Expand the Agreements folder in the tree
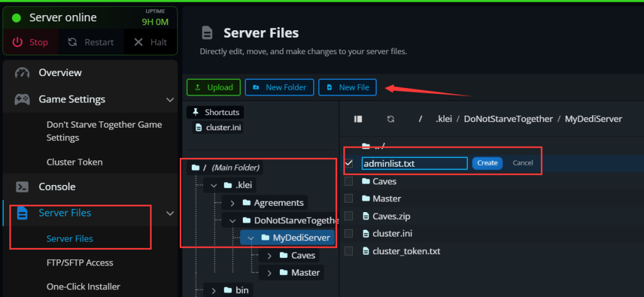The height and width of the screenshot is (297, 644). pos(232,203)
